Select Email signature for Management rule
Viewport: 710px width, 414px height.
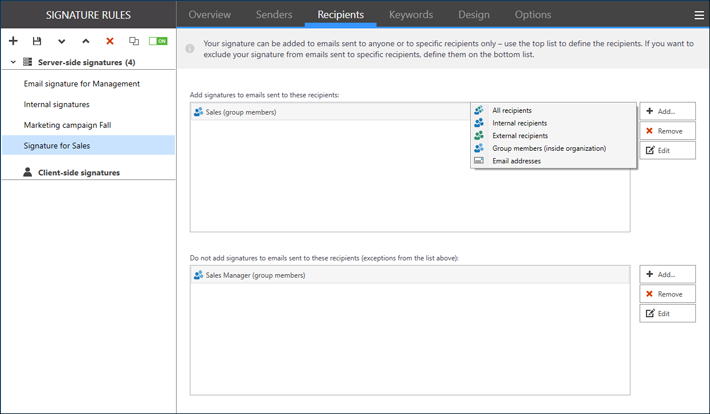[89, 84]
